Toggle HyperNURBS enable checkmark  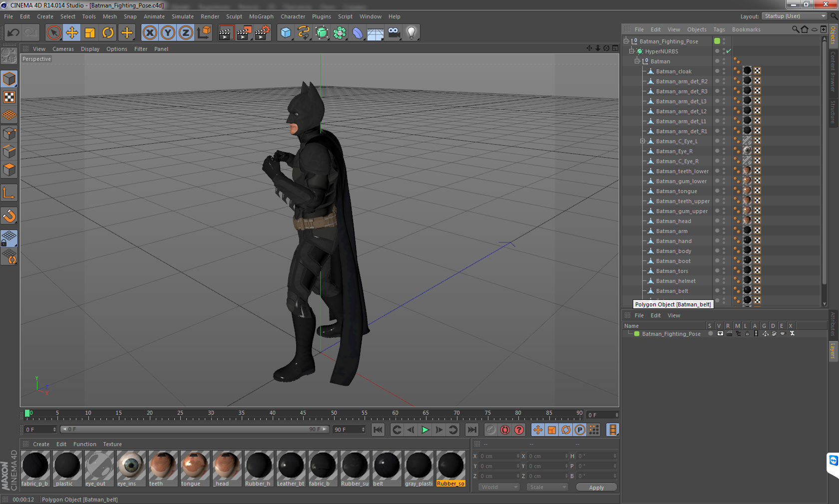[729, 51]
